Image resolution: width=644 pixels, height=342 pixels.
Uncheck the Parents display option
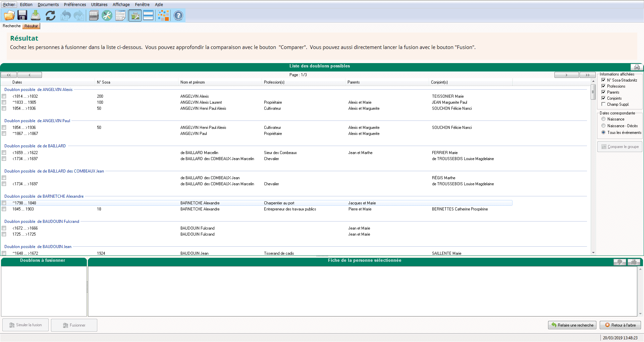click(603, 92)
